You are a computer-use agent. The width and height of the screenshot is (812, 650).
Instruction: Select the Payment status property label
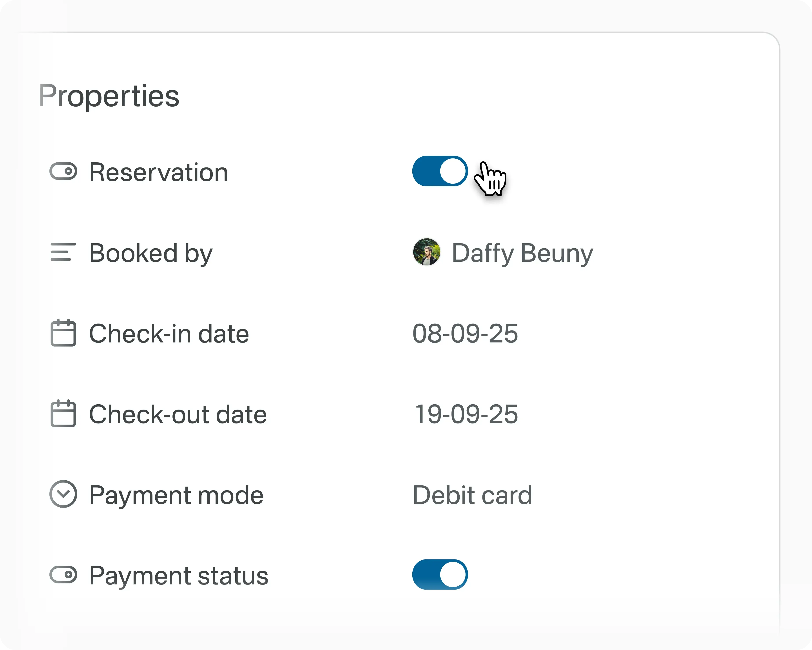pos(179,575)
